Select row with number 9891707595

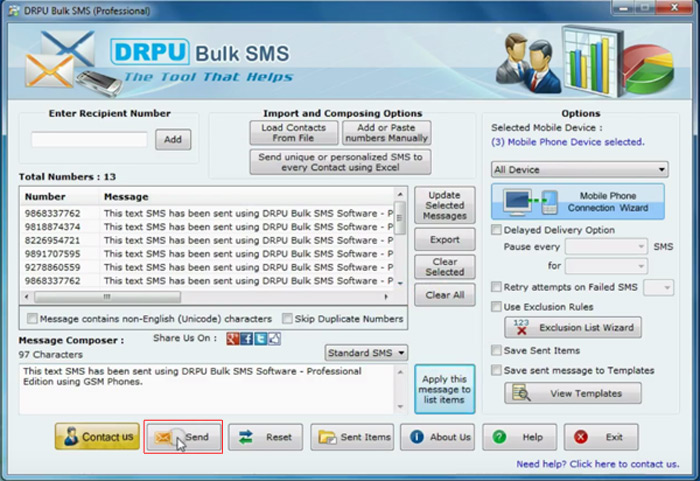pos(208,254)
